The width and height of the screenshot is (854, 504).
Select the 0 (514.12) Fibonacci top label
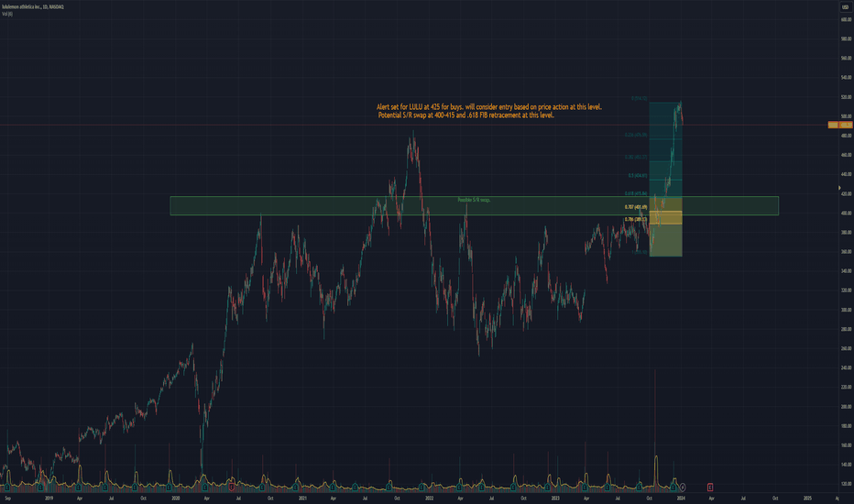click(x=640, y=98)
